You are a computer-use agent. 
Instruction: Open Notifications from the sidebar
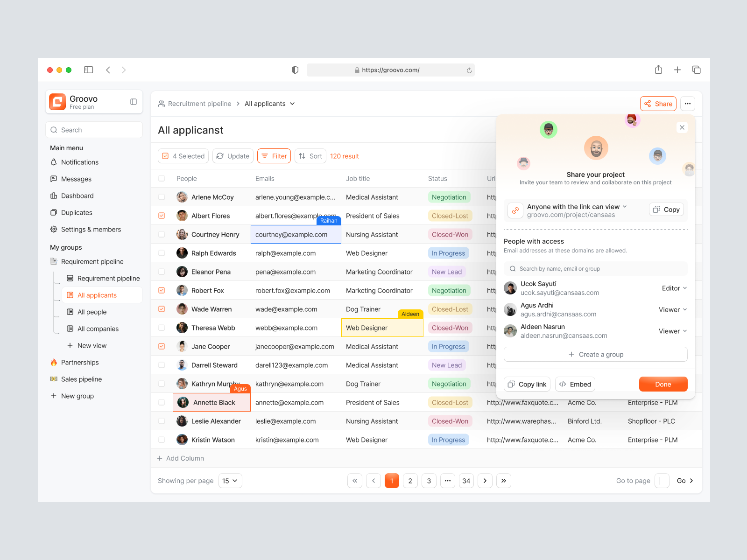tap(80, 162)
